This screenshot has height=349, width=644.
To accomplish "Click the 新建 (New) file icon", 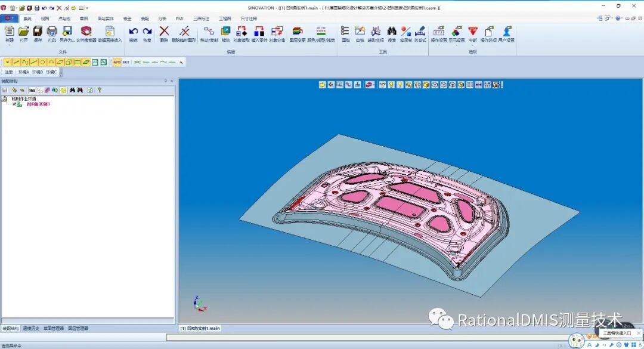I will (10, 31).
